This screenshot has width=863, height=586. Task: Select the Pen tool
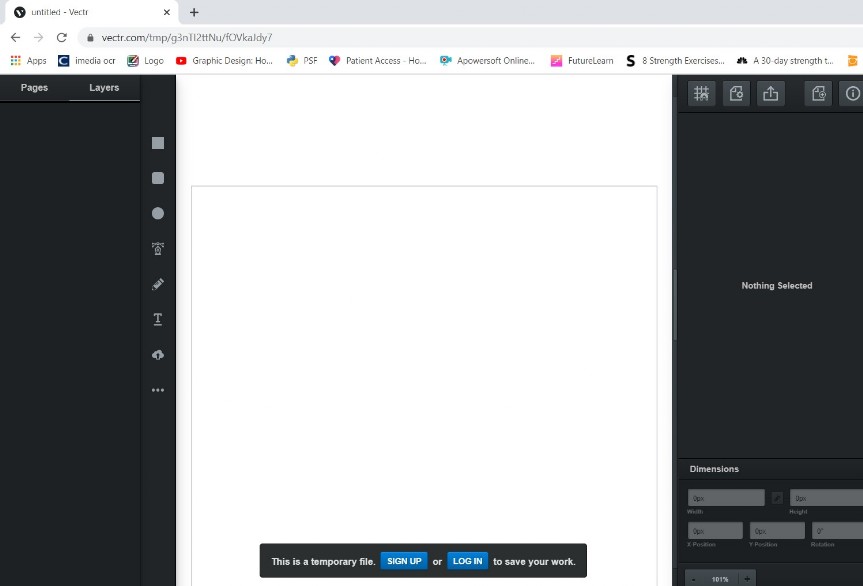pos(157,249)
